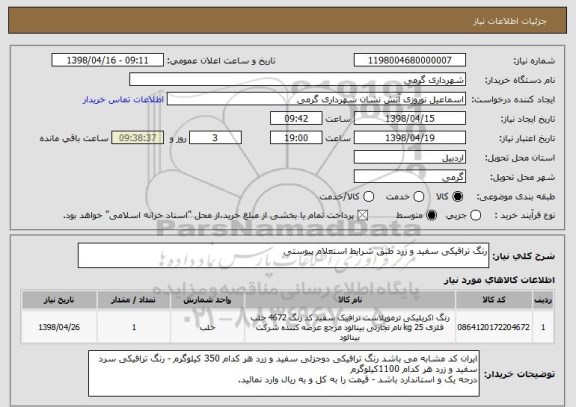Click the کد کالا column header
576x407 pixels.
[494, 300]
